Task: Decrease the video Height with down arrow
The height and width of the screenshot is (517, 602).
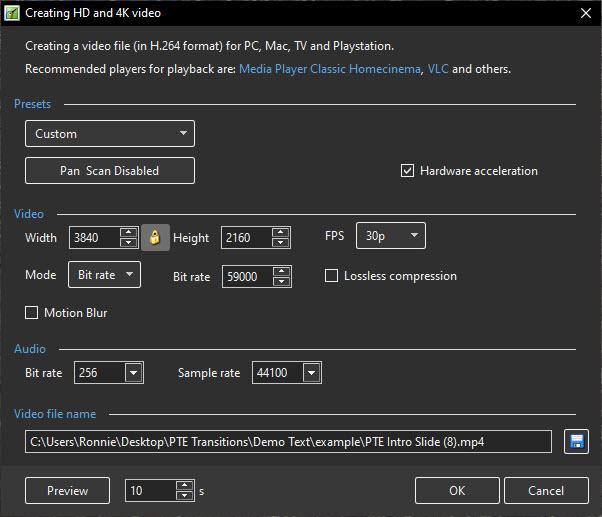Action: [280, 243]
